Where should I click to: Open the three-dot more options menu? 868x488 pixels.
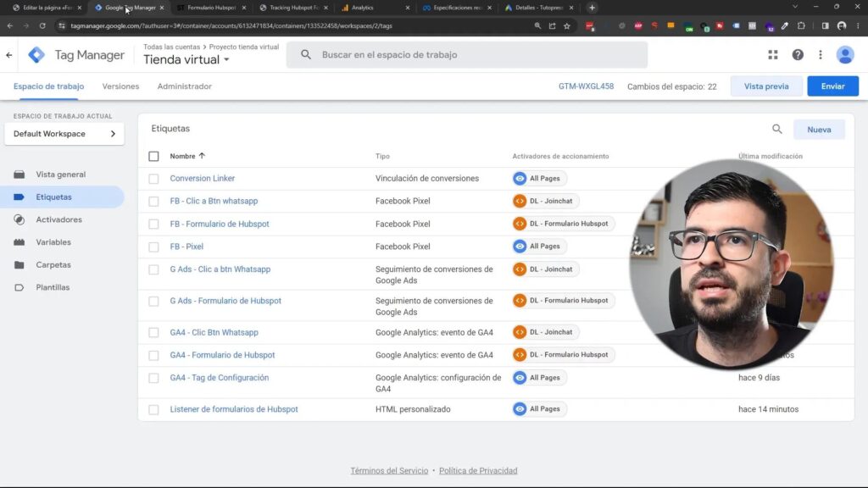point(820,55)
